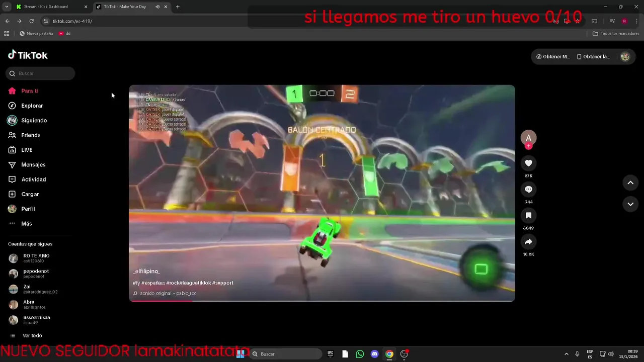The height and width of the screenshot is (362, 644).
Task: Seek on the video progress bar
Action: point(322,301)
